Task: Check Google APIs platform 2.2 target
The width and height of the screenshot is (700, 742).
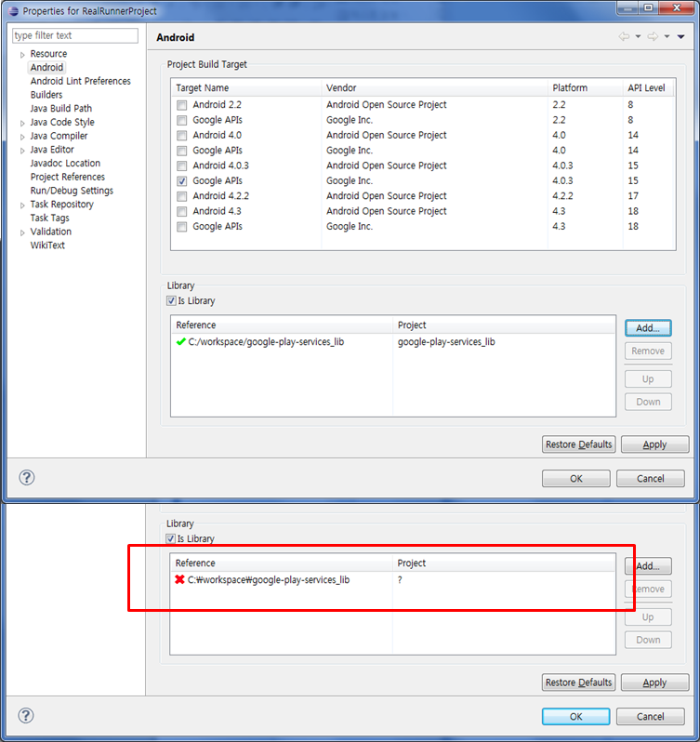Action: tap(181, 120)
